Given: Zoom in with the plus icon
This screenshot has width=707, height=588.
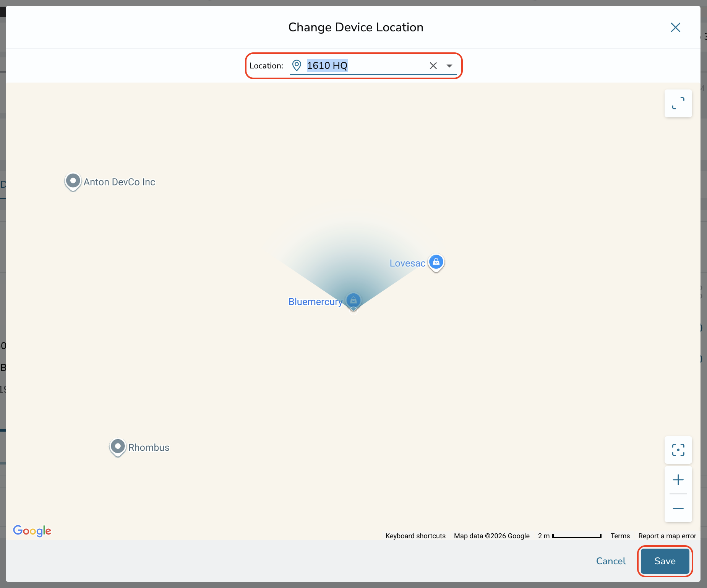Looking at the screenshot, I should tap(678, 480).
